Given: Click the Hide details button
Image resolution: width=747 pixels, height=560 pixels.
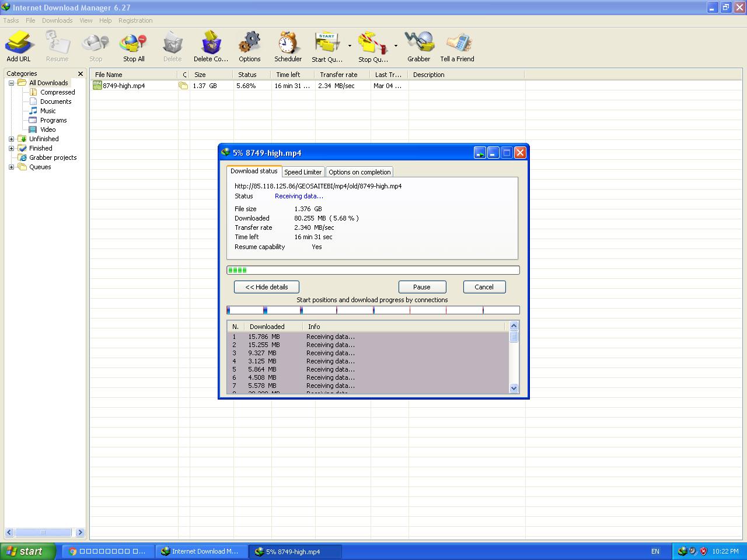Looking at the screenshot, I should pos(266,287).
